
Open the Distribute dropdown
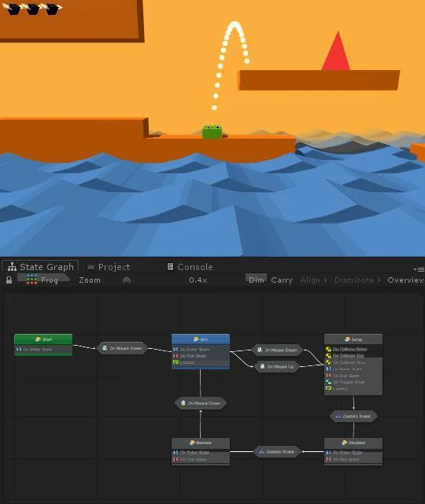[357, 280]
